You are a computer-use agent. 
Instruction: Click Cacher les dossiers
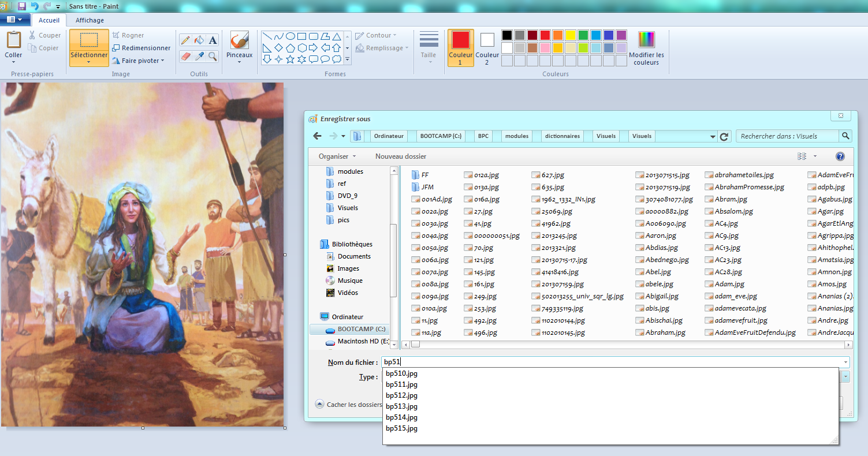click(349, 405)
